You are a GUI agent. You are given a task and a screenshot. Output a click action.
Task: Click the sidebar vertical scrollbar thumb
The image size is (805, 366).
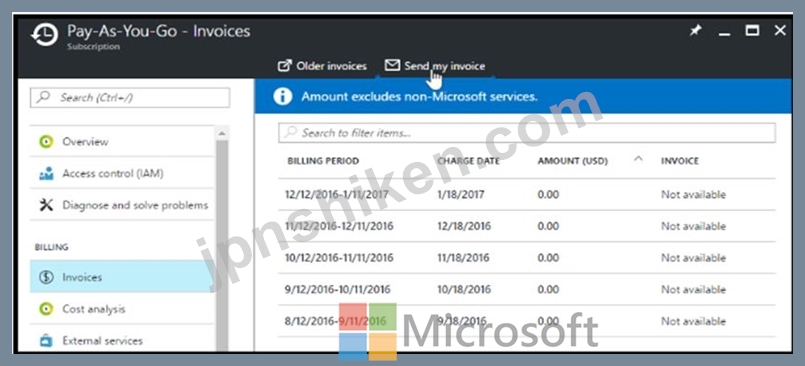pos(222,245)
